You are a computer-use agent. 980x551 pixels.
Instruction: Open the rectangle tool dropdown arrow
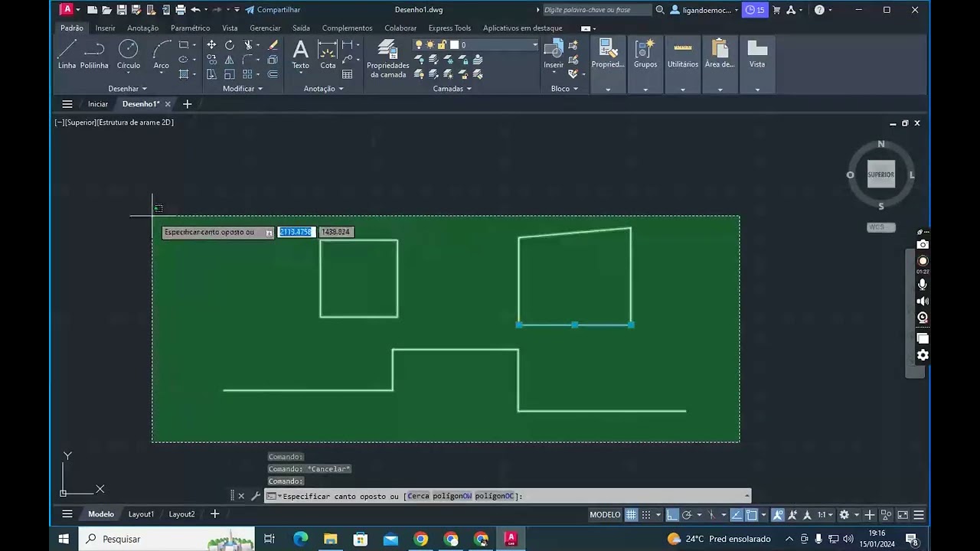[194, 45]
